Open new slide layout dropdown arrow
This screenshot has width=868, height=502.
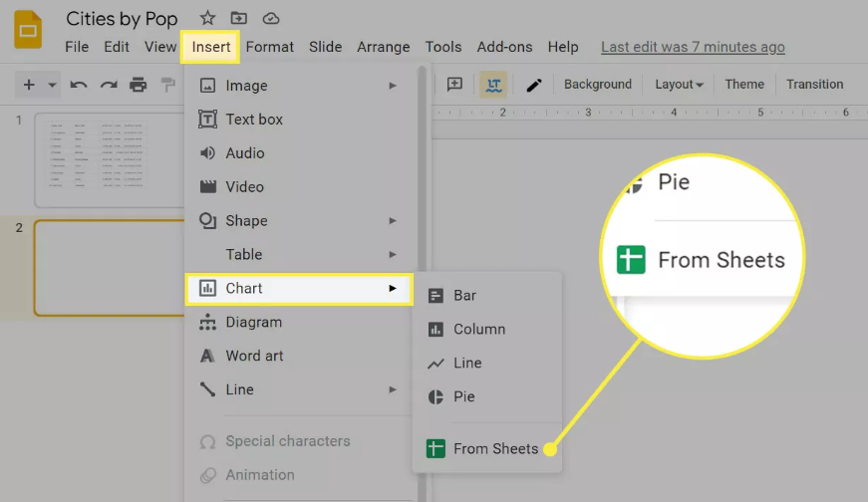point(52,86)
